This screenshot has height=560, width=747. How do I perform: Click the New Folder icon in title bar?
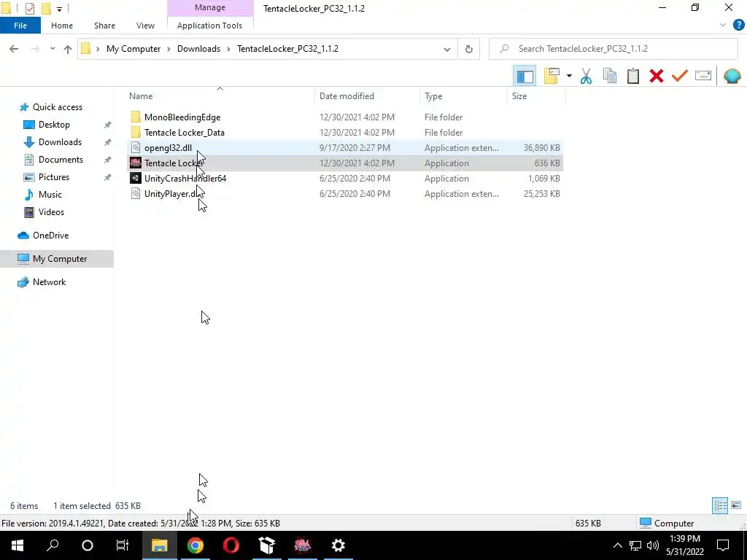click(x=46, y=9)
